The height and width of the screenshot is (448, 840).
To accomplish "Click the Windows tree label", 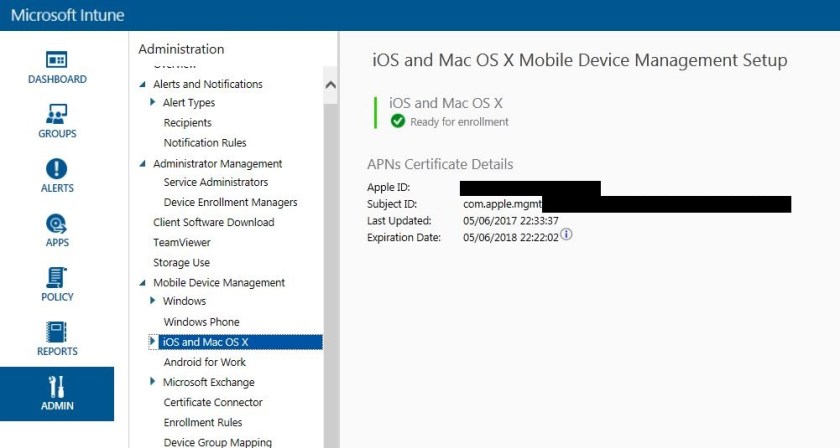I will click(x=184, y=301).
